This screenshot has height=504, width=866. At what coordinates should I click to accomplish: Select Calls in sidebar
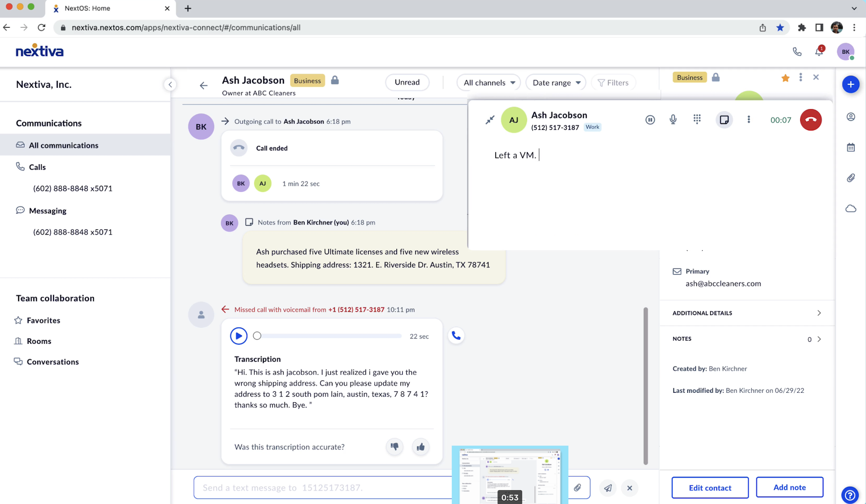[x=37, y=167]
